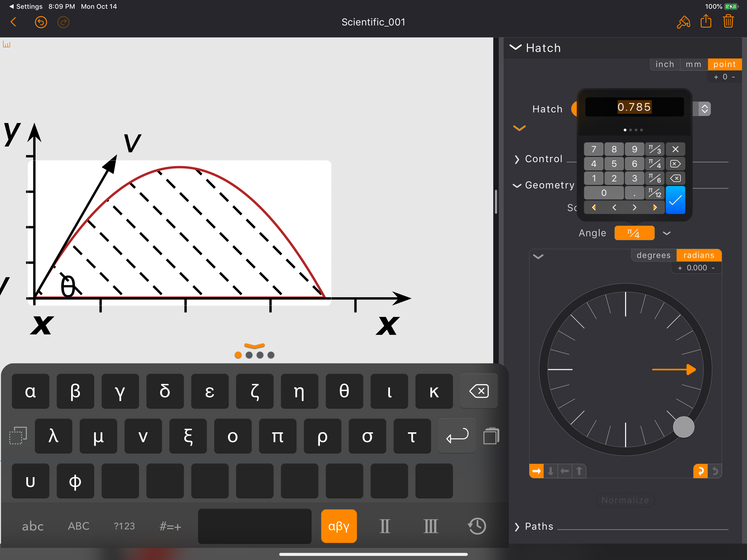Collapse the Hatch panel header
Image resolution: width=747 pixels, height=560 pixels.
(515, 48)
